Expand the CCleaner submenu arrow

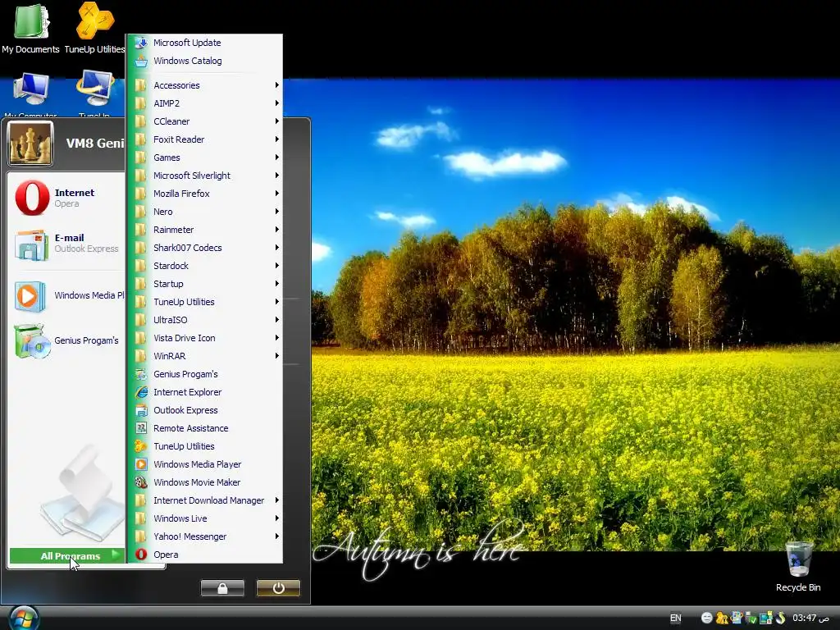tap(277, 121)
